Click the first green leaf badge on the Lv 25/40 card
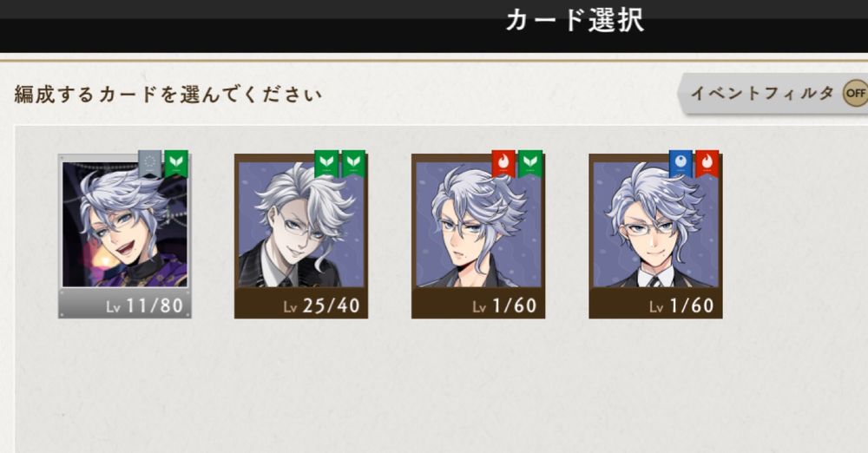 tap(326, 164)
